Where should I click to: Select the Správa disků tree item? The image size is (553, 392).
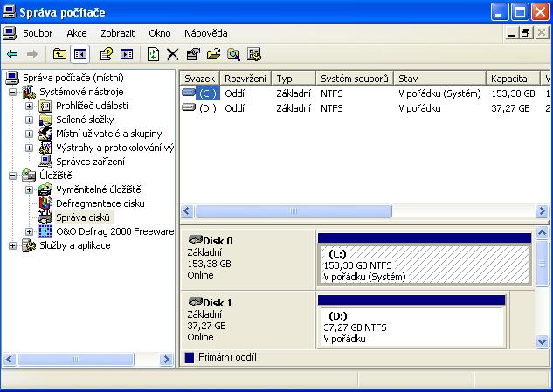tap(83, 217)
